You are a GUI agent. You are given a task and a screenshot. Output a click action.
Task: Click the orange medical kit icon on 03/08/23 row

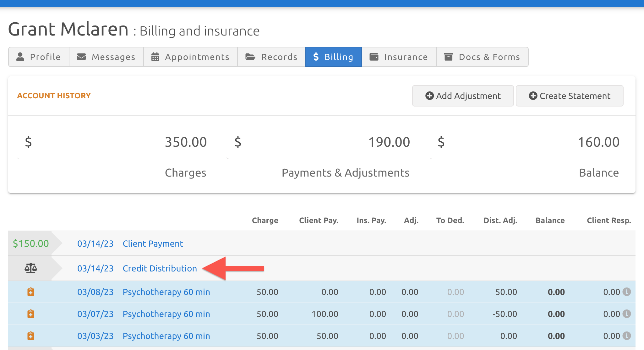click(30, 292)
